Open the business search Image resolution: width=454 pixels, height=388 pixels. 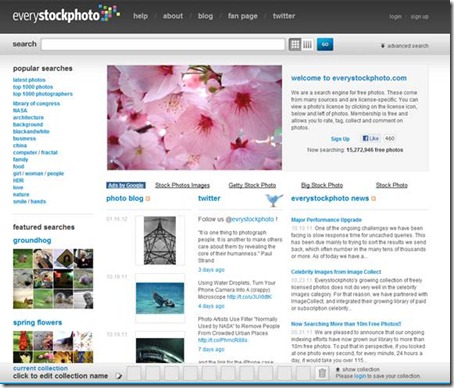[x=24, y=139]
